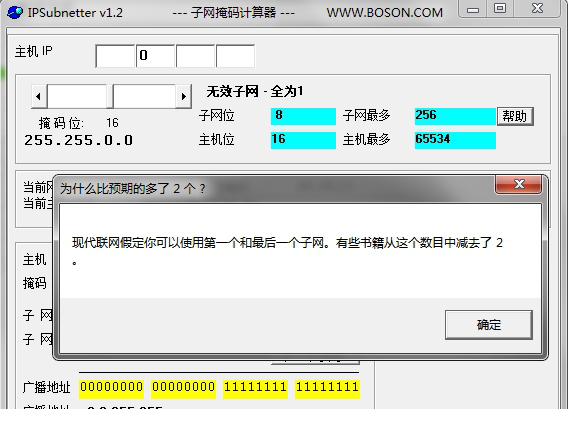Viewport: 568px width, 425px height.
Task: Click the 主机 IP label
Action: pos(33,51)
